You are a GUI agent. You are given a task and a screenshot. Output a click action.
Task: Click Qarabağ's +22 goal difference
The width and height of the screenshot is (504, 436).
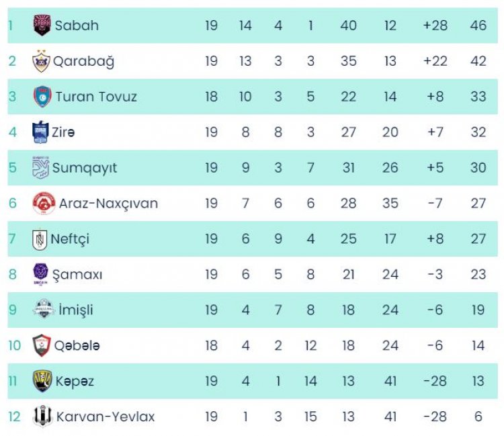[435, 61]
